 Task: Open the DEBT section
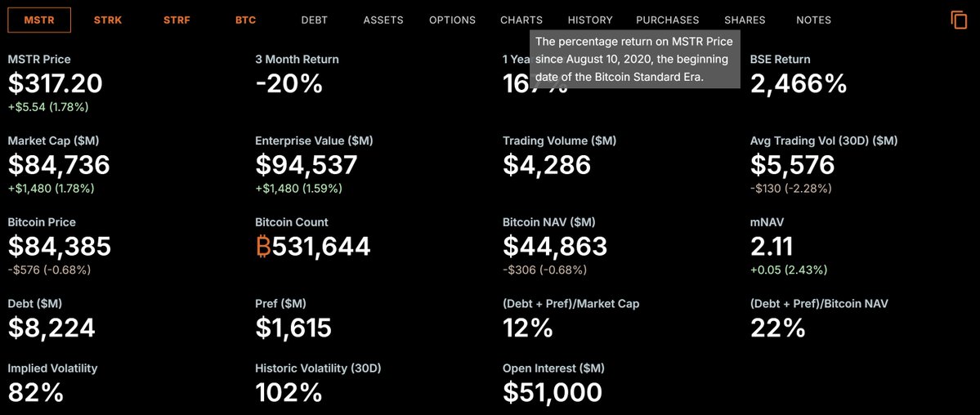315,20
